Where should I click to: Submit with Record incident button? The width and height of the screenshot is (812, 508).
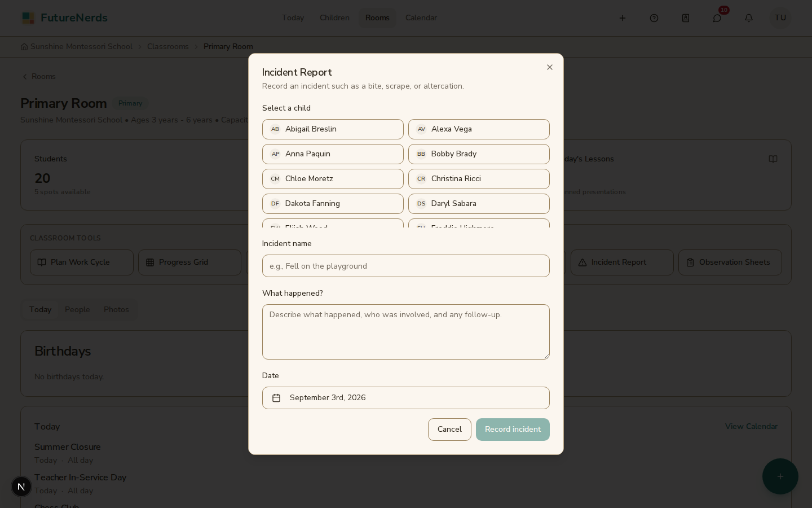(513, 430)
